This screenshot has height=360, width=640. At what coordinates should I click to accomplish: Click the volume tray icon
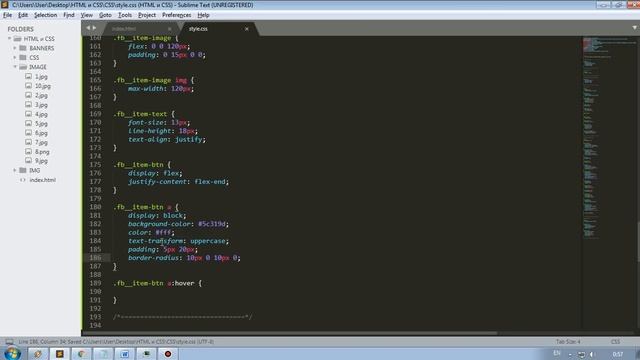(592, 354)
